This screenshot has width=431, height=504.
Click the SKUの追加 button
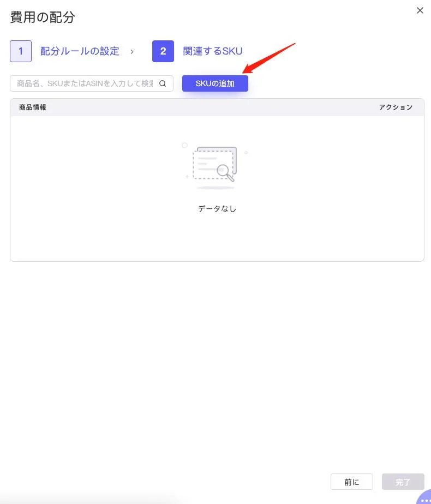point(215,83)
